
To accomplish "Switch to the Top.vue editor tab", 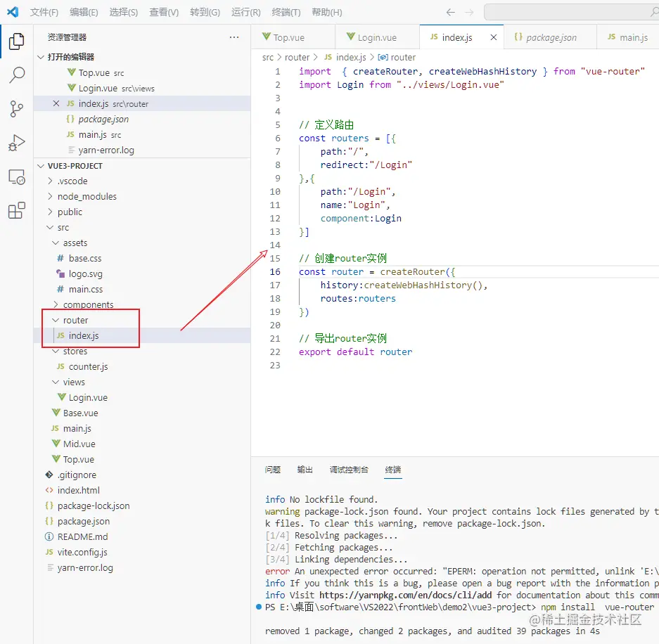I will coord(293,37).
